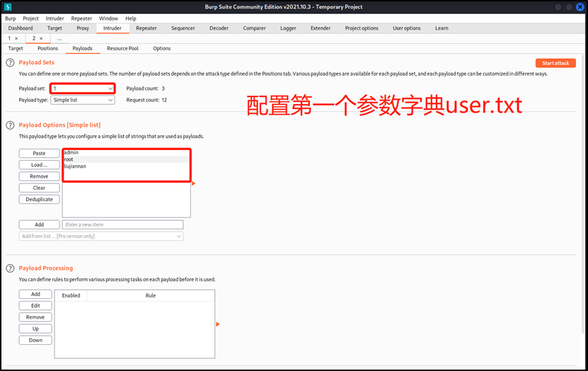This screenshot has height=371, width=588.
Task: Select the main Intruder tab
Action: pyautogui.click(x=113, y=28)
